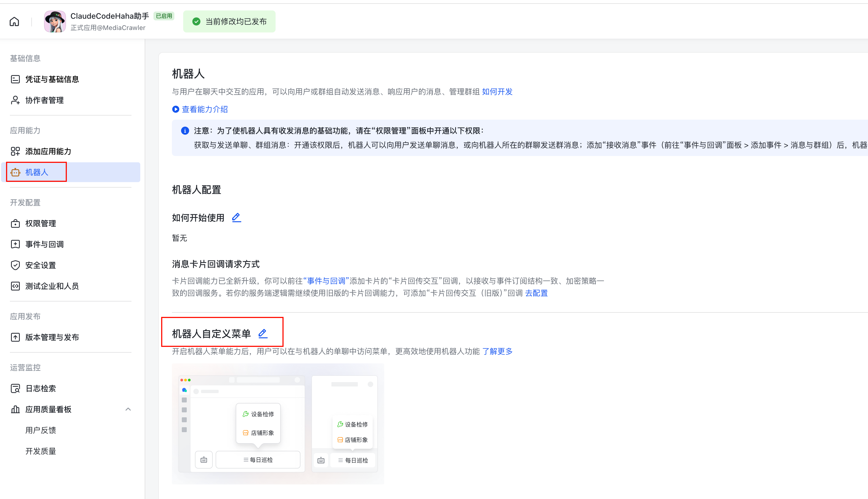The height and width of the screenshot is (499, 868).
Task: Collapse the 应用质量看板 section
Action: (x=128, y=409)
